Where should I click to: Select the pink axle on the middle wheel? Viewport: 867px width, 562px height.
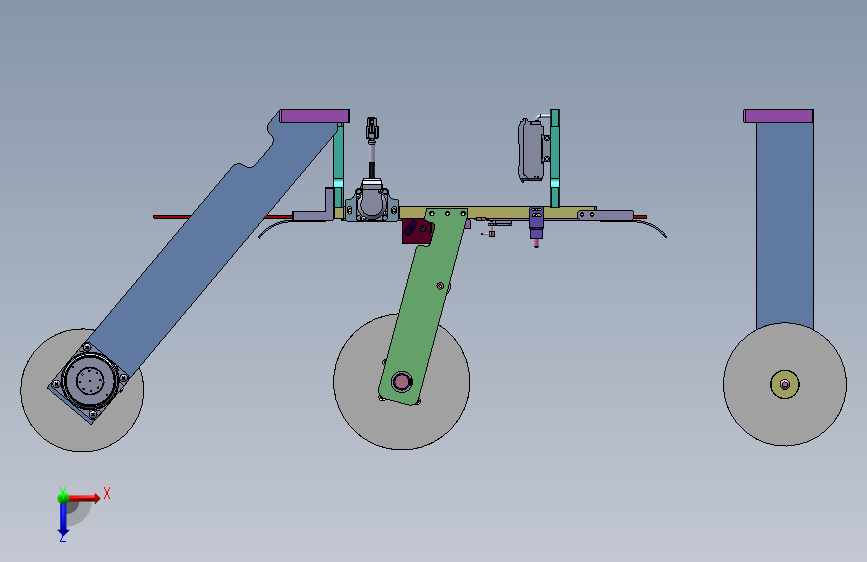(x=401, y=381)
